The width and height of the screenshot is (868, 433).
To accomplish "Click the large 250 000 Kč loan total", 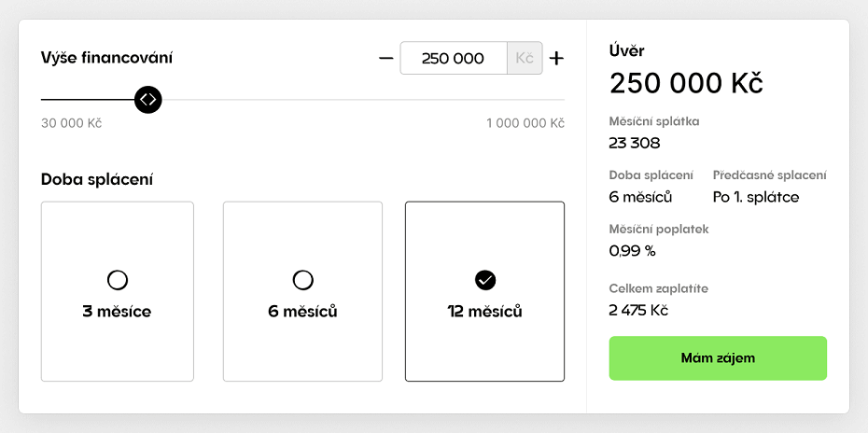I will coord(686,84).
